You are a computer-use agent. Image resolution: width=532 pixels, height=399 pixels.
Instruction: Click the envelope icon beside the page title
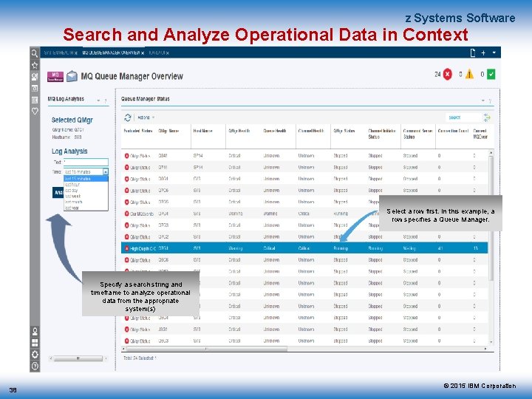coord(72,76)
